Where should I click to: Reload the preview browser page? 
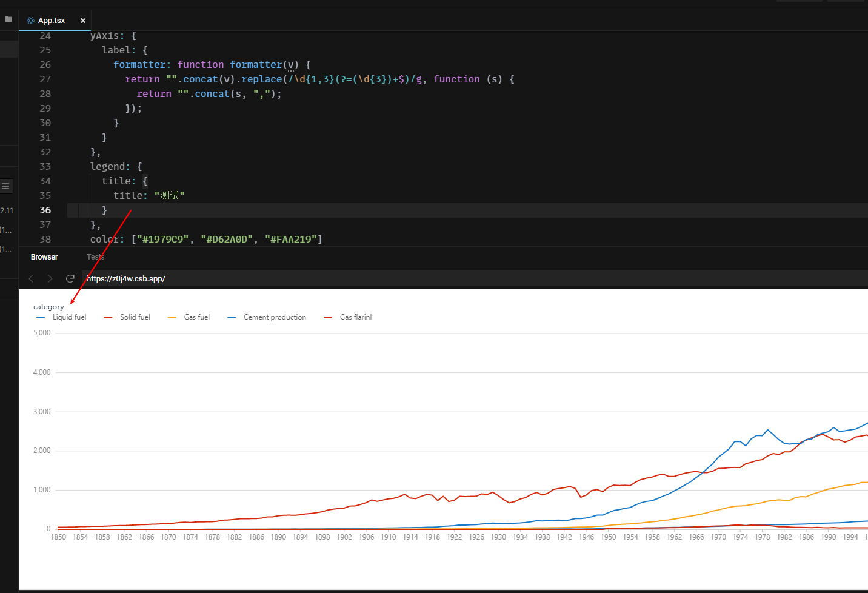tap(70, 278)
